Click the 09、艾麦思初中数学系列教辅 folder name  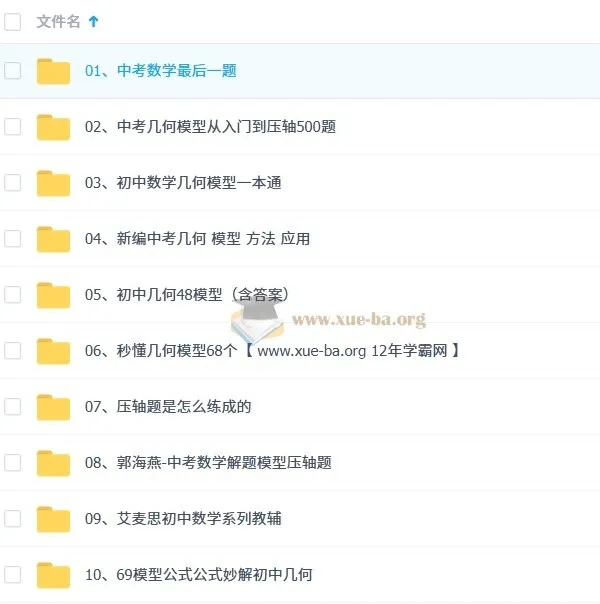pyautogui.click(x=183, y=518)
